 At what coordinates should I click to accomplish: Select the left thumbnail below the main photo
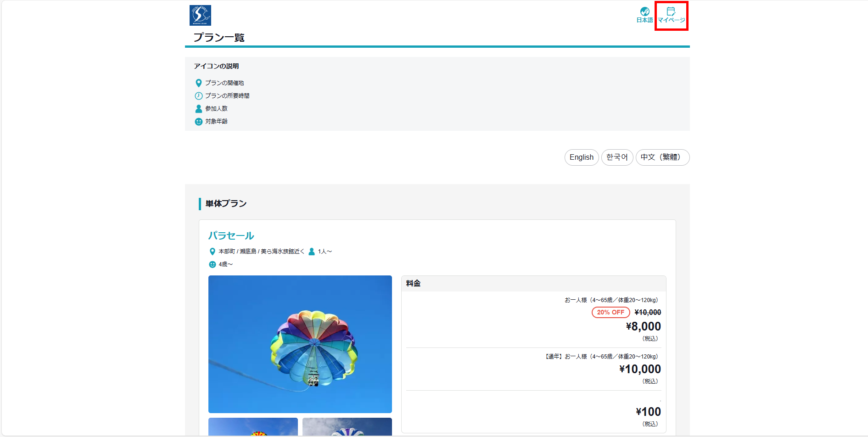(x=253, y=427)
